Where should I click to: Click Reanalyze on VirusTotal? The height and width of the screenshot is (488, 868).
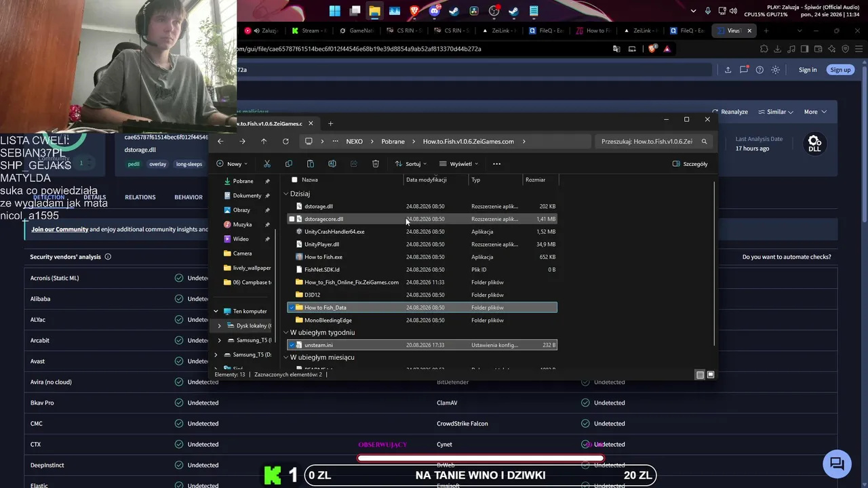coord(730,112)
